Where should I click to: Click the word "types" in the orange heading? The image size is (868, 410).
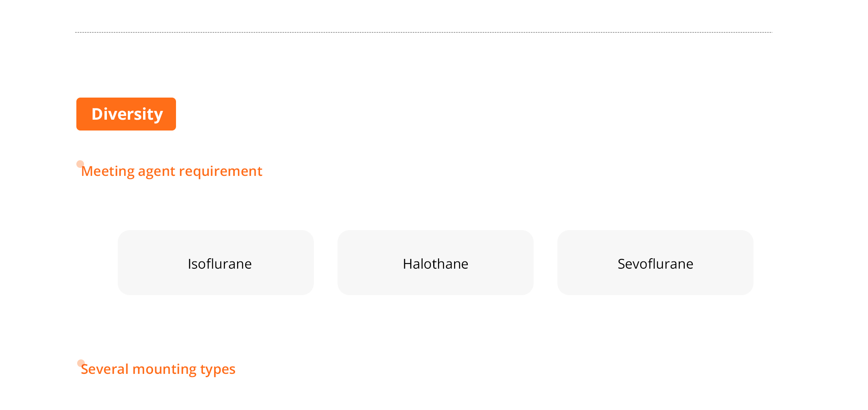point(218,369)
